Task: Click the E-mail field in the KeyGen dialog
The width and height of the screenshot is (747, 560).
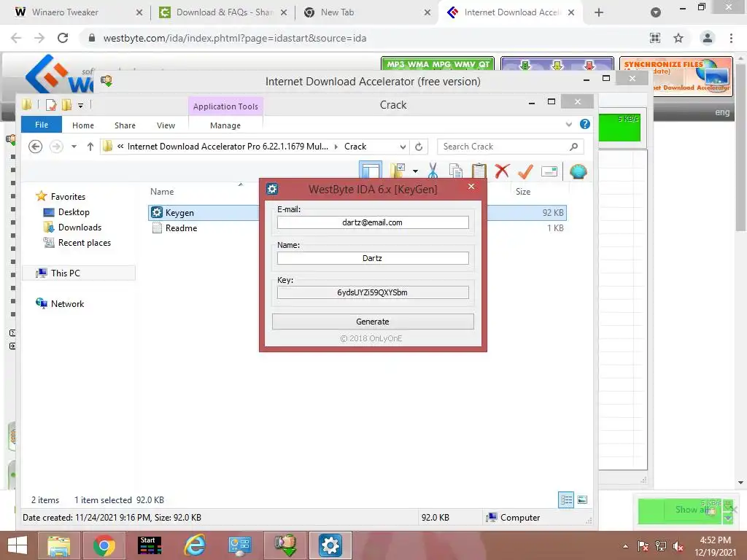Action: click(373, 222)
